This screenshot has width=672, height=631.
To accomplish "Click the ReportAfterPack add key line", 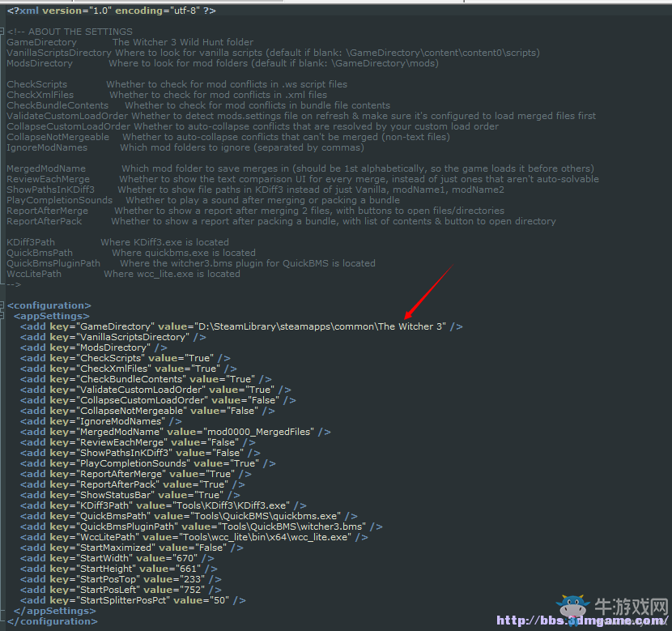I will (133, 484).
